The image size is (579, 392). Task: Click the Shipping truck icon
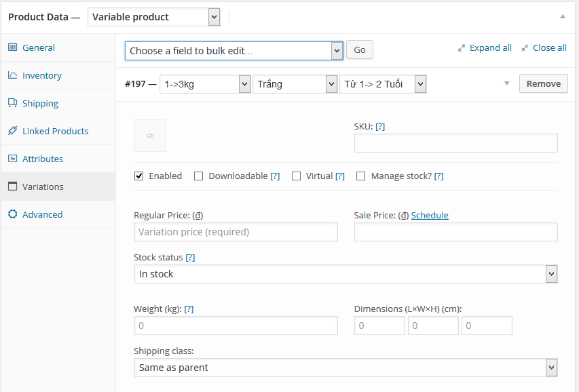[12, 103]
